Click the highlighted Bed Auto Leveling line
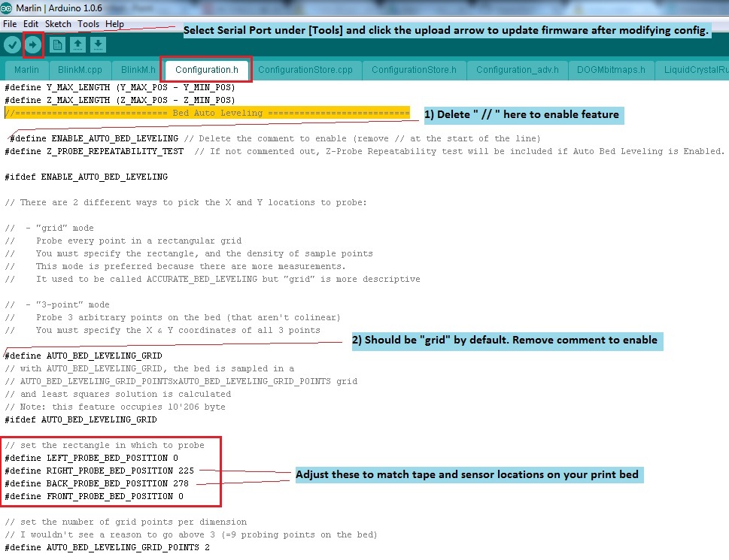Viewport: 729px width, 560px height. (x=208, y=113)
